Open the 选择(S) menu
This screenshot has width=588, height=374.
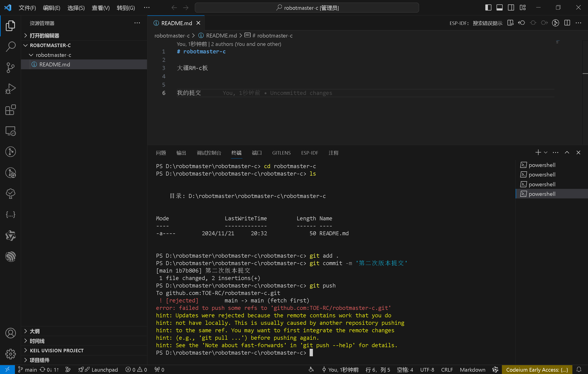pyautogui.click(x=76, y=8)
